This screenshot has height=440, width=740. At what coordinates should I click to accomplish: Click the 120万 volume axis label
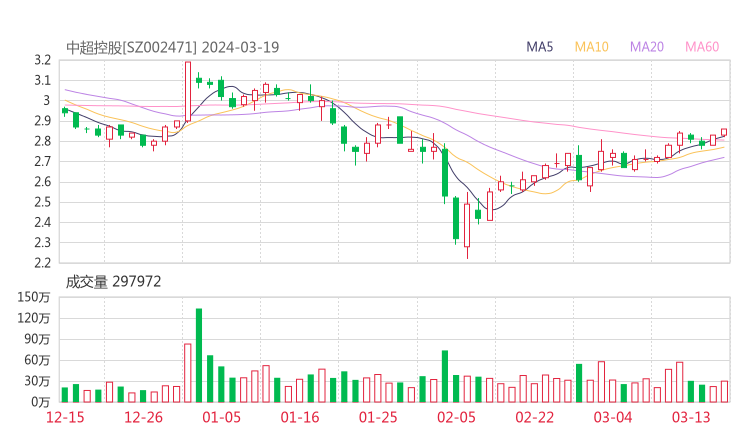pyautogui.click(x=34, y=318)
